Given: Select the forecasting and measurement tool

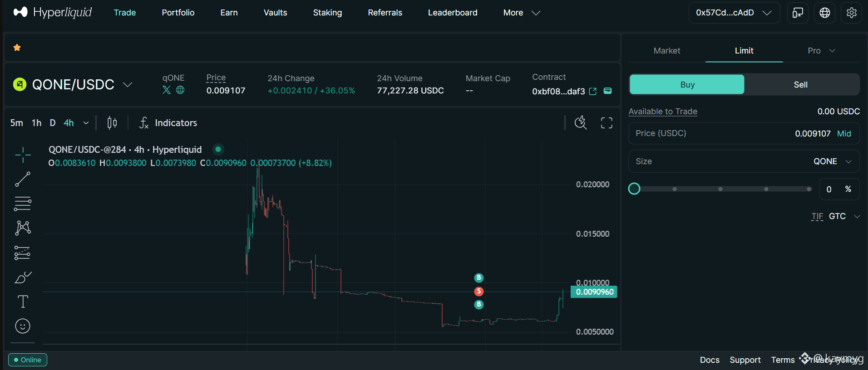Looking at the screenshot, I should [23, 253].
